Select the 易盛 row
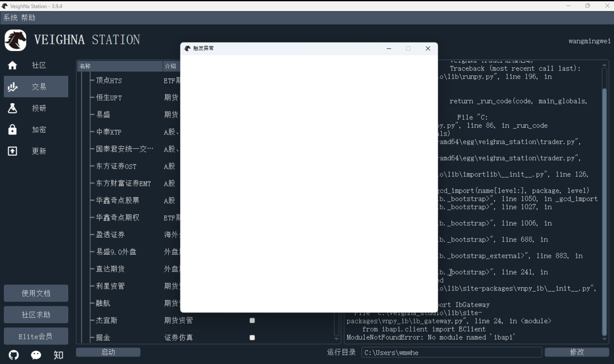 (103, 115)
